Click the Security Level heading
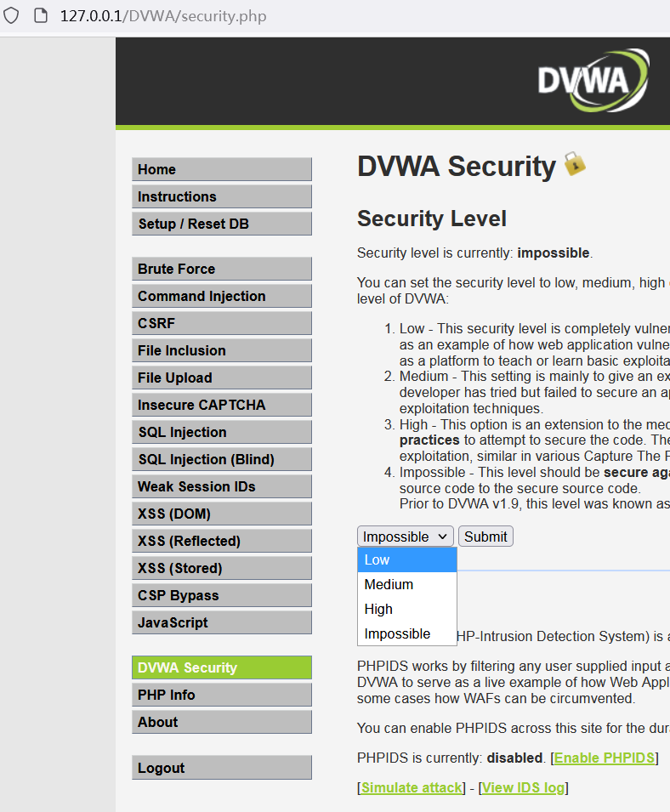The height and width of the screenshot is (812, 670). click(x=432, y=219)
